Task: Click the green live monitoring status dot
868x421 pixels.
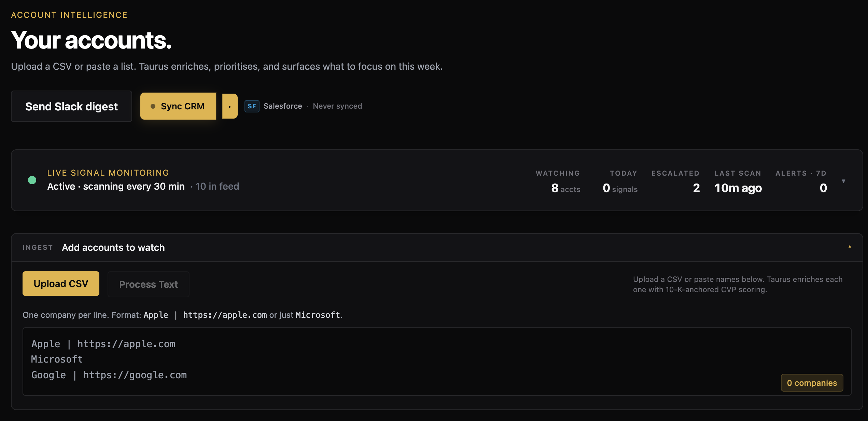Action: [x=32, y=180]
